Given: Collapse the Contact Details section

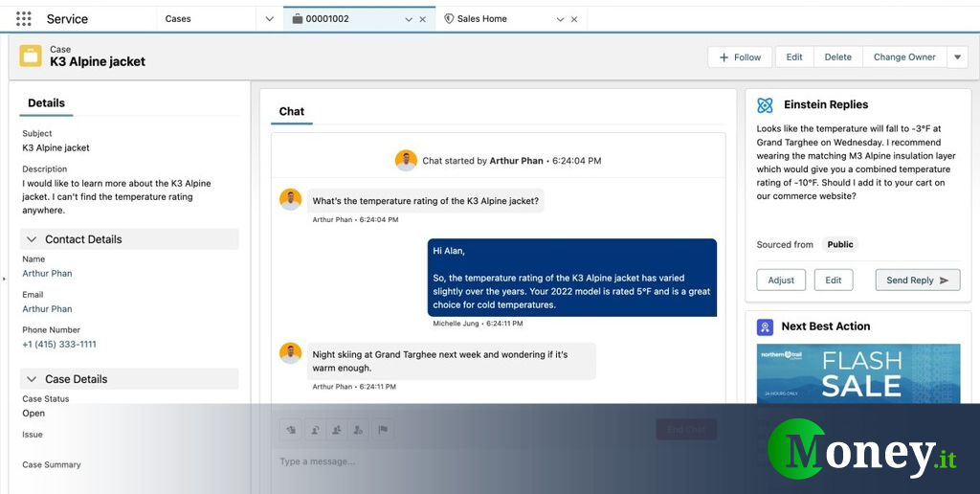Looking at the screenshot, I should tap(33, 239).
